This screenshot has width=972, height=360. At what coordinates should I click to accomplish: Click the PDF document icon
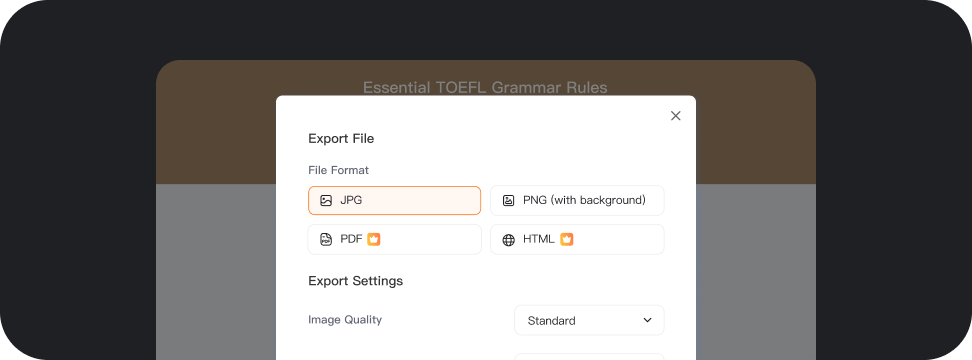(x=326, y=240)
